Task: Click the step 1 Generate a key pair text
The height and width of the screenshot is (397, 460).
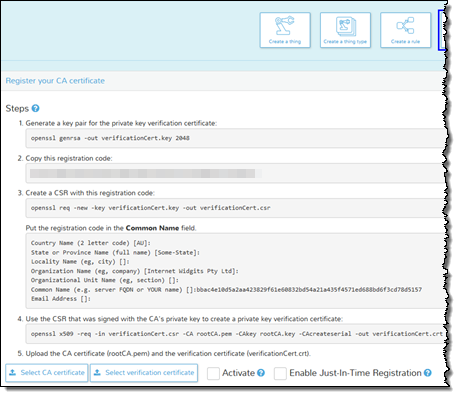Action: (x=121, y=123)
